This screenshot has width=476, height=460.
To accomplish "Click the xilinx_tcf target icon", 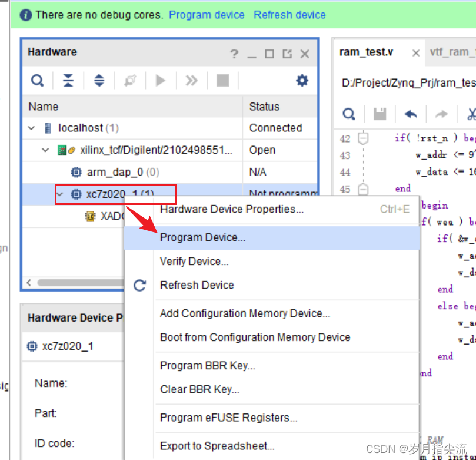I will pos(66,150).
